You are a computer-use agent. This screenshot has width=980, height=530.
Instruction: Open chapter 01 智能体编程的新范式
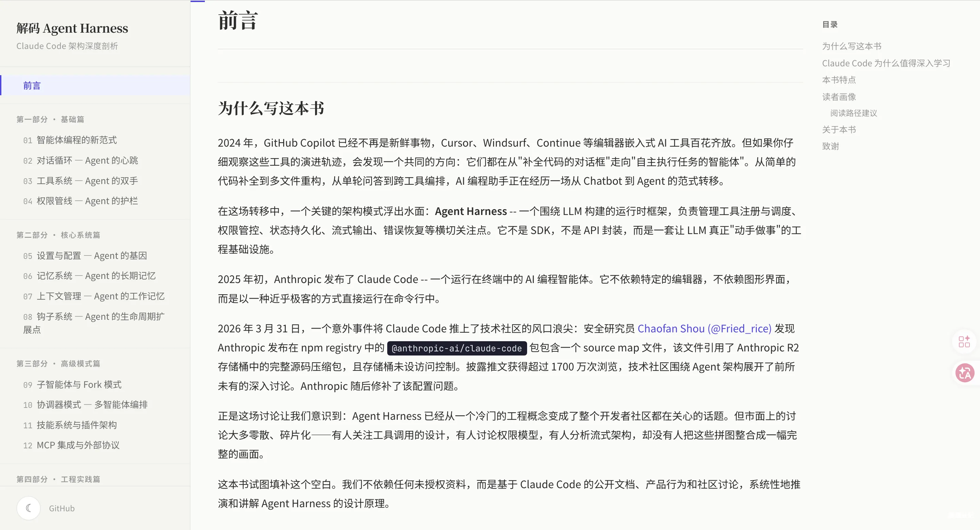(x=77, y=140)
